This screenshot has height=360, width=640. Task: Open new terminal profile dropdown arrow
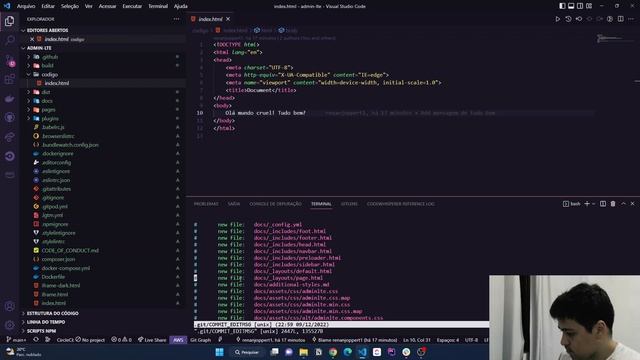[x=593, y=204]
